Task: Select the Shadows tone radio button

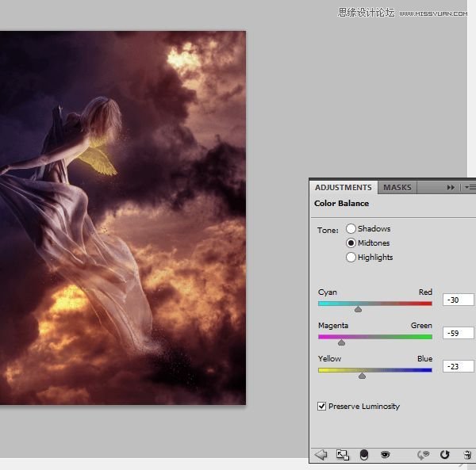Action: pyautogui.click(x=351, y=228)
